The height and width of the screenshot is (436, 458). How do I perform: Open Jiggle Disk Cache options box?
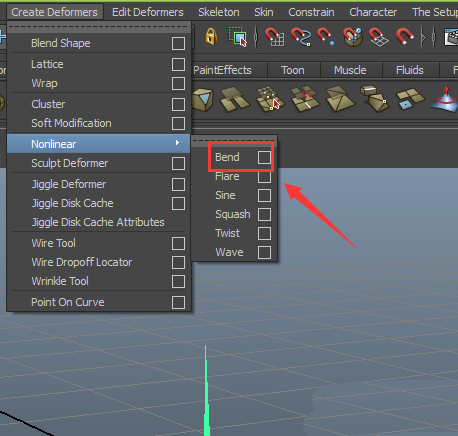click(x=178, y=203)
